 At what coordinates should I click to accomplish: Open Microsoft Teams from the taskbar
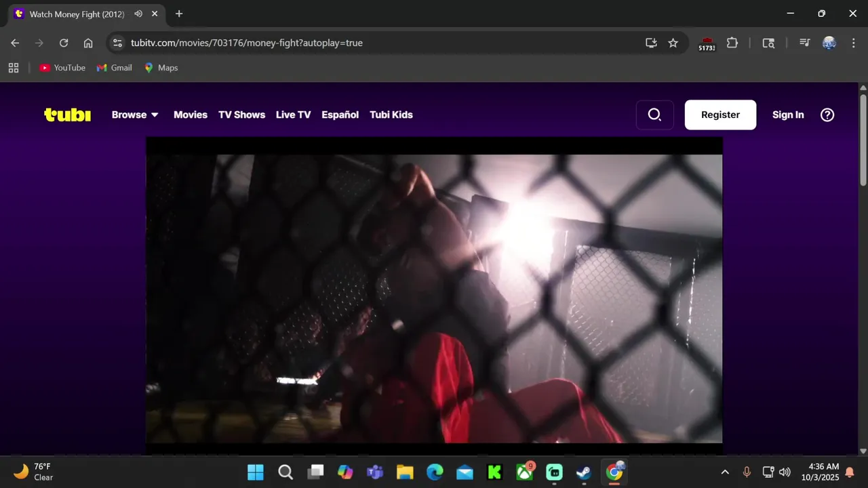click(375, 472)
